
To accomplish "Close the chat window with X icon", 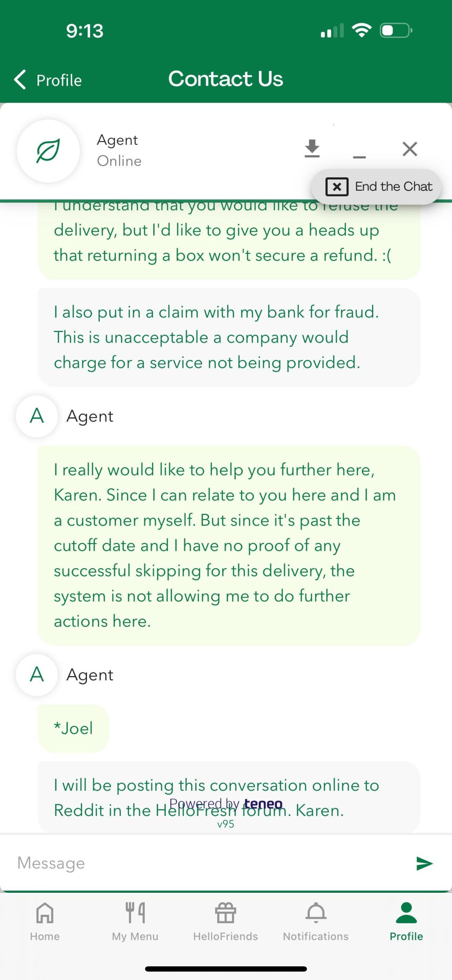I will point(410,149).
